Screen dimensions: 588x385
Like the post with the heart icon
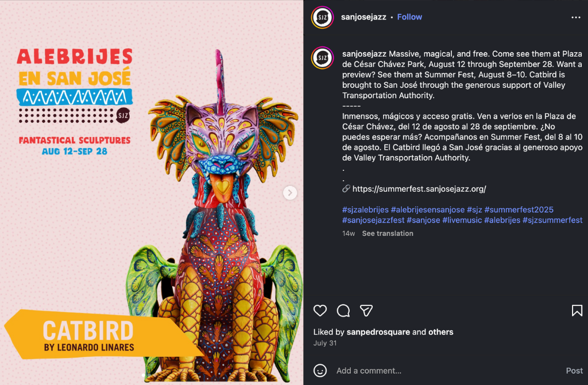320,310
